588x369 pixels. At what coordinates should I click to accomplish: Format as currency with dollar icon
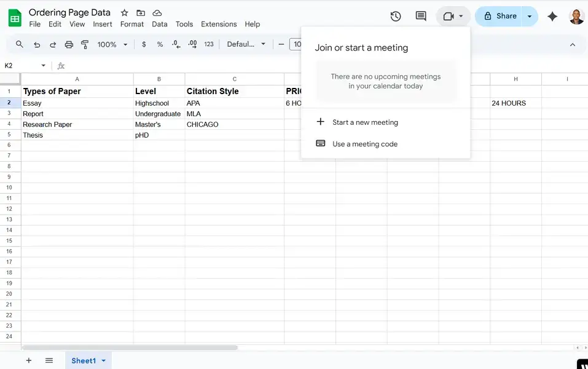point(144,44)
